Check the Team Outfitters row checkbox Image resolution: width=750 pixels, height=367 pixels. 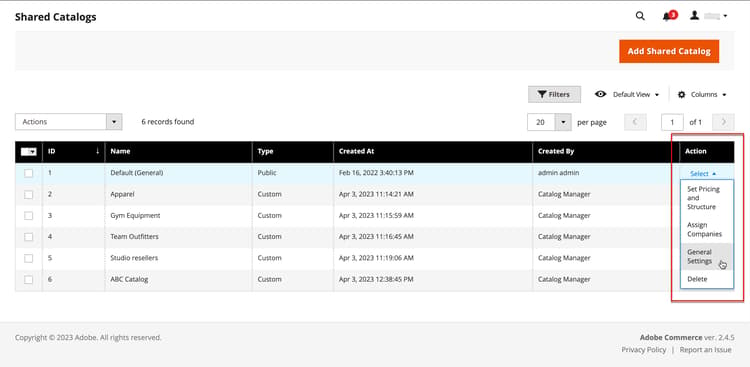(x=29, y=236)
